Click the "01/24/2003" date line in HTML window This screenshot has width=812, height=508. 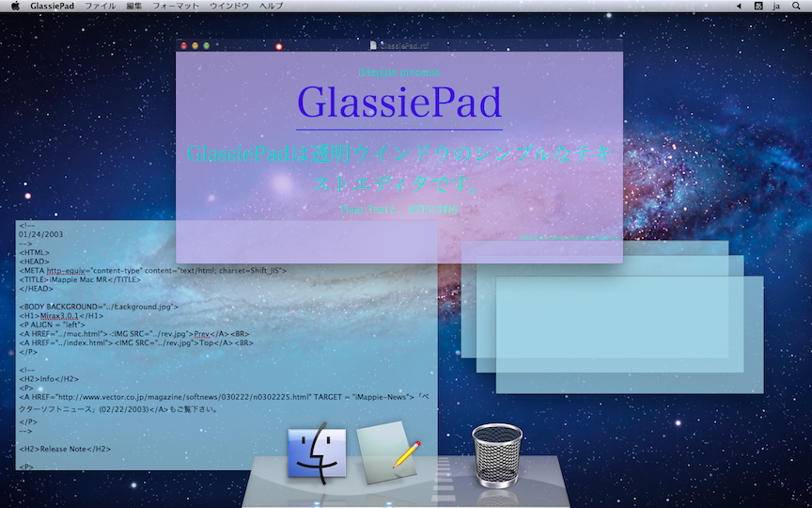[x=41, y=234]
